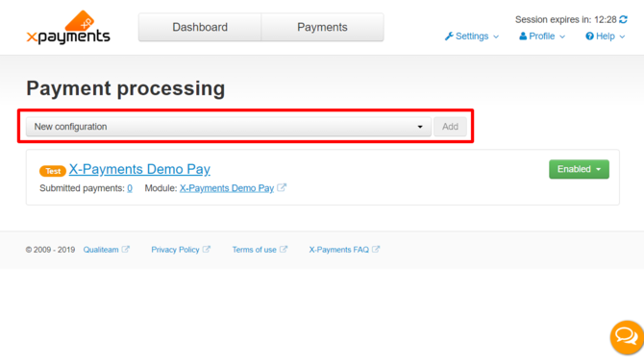This screenshot has width=644, height=363.
Task: Open the Payments tab
Action: click(322, 27)
